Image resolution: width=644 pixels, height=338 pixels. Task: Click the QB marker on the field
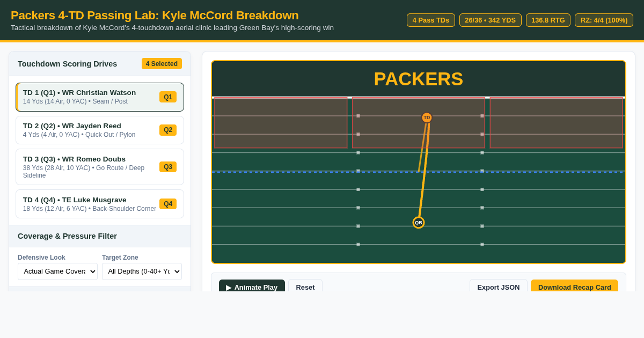click(419, 223)
